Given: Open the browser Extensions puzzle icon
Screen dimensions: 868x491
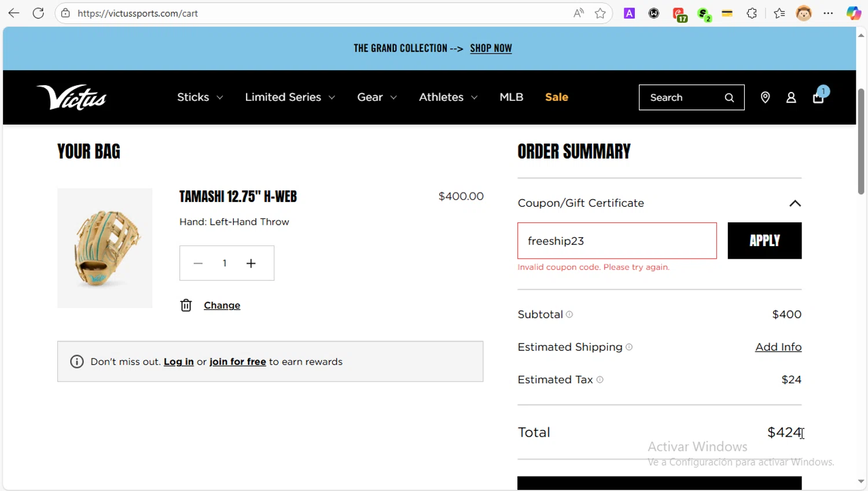Looking at the screenshot, I should (x=752, y=13).
